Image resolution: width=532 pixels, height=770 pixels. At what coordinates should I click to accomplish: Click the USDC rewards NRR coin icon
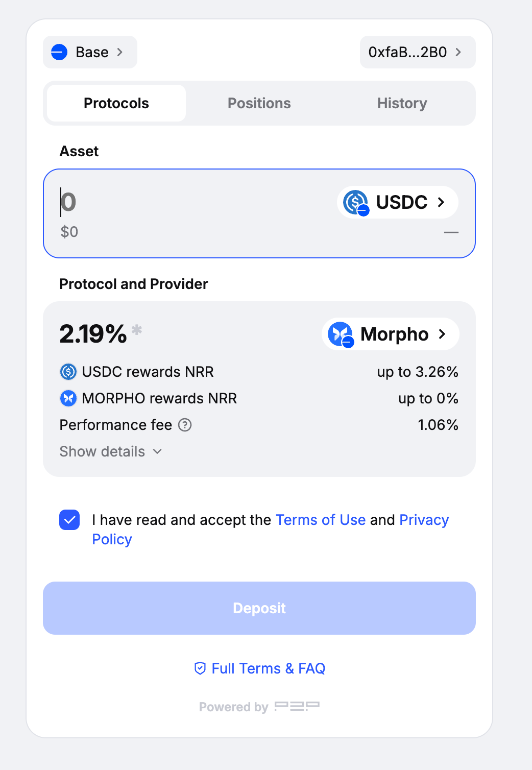[68, 372]
